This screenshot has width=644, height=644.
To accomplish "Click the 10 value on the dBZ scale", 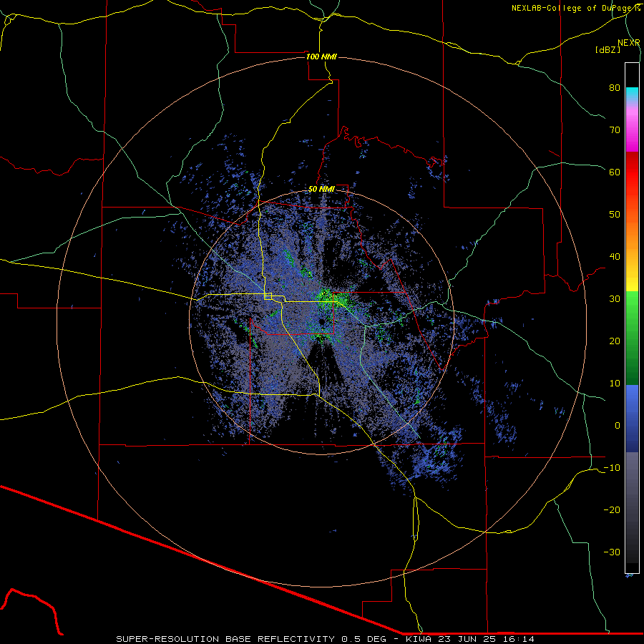I will point(615,384).
